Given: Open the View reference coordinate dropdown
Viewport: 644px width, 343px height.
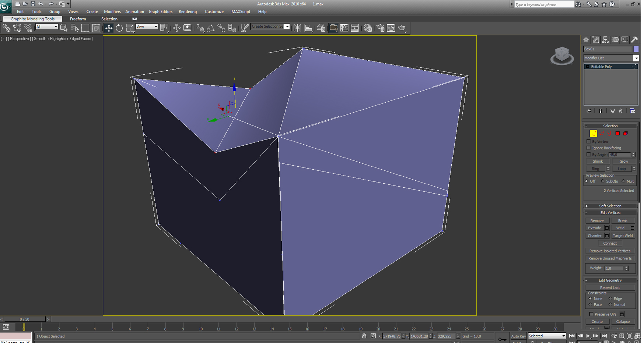Looking at the screenshot, I should click(147, 26).
